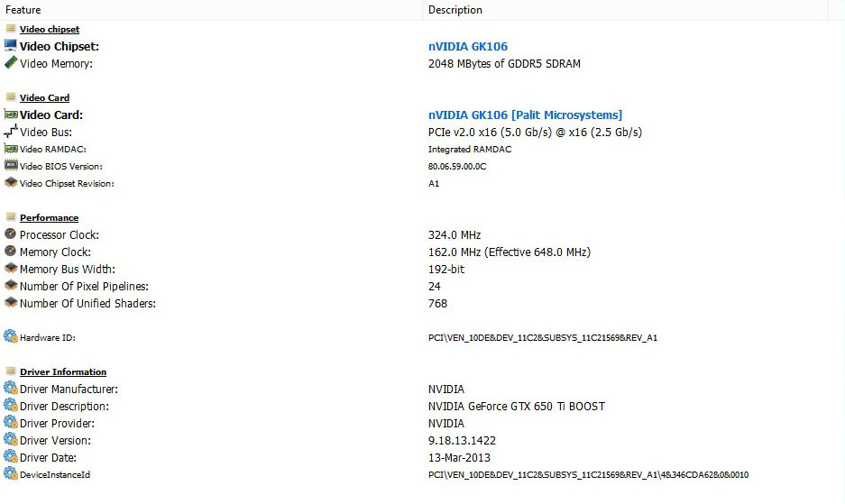Viewport: 845px width, 504px height.
Task: Click the gear icon beside Driver Manufacturer
Action: coord(10,388)
